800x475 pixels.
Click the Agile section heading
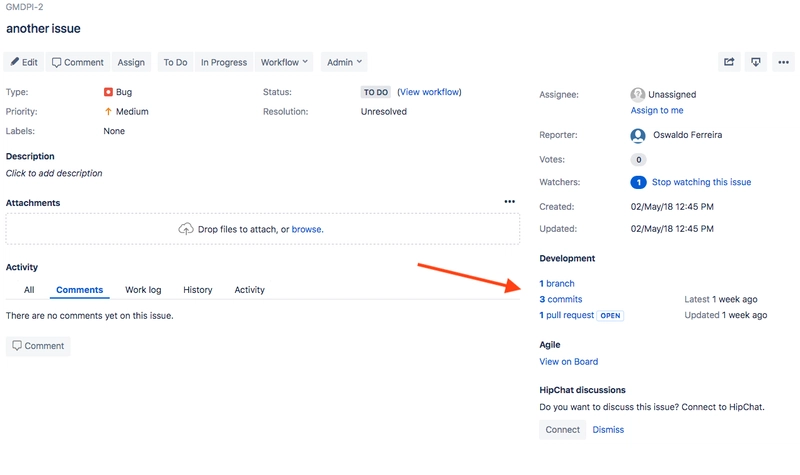(550, 345)
